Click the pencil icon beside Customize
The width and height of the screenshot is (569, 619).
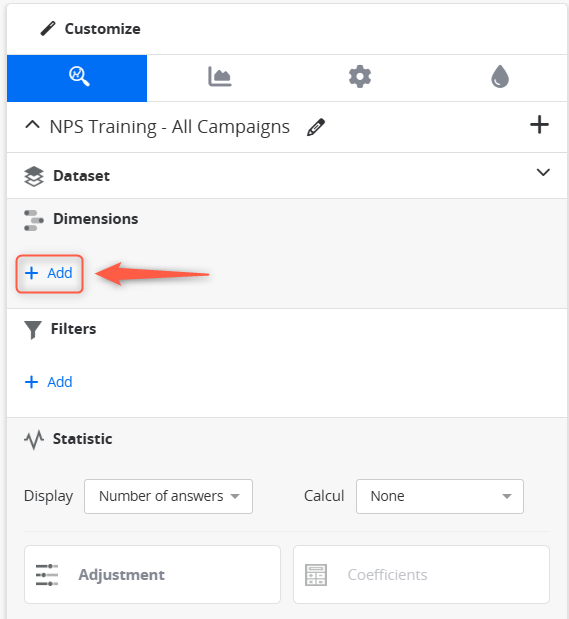(48, 29)
